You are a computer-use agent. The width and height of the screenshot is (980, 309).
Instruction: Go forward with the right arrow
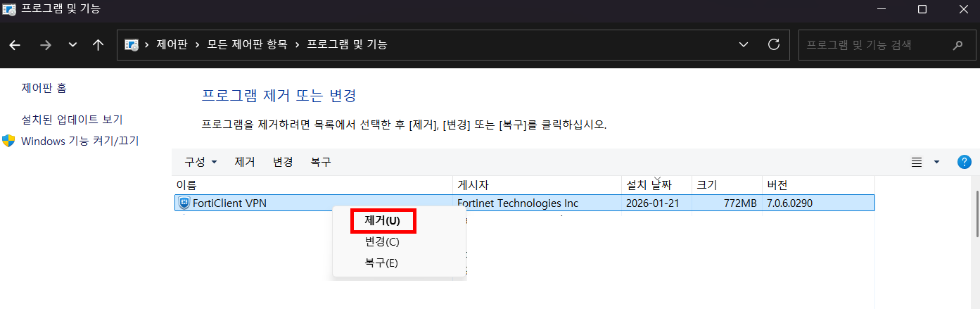[46, 44]
